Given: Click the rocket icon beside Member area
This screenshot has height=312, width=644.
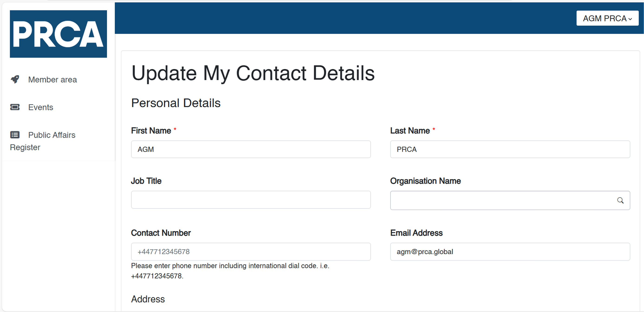Looking at the screenshot, I should pos(15,79).
